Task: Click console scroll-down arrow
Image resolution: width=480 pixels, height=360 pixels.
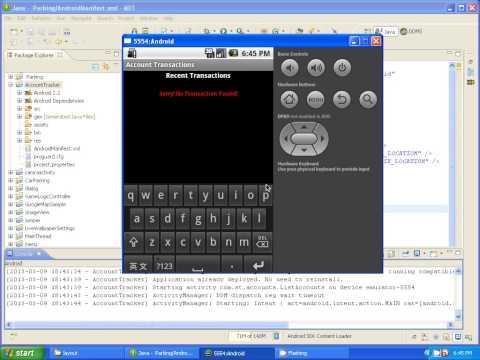Action: point(459,315)
